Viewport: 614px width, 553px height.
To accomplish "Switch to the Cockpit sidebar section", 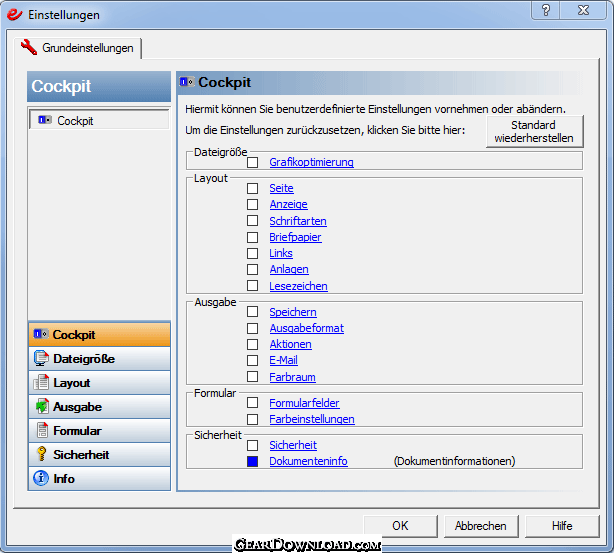I will (99, 334).
